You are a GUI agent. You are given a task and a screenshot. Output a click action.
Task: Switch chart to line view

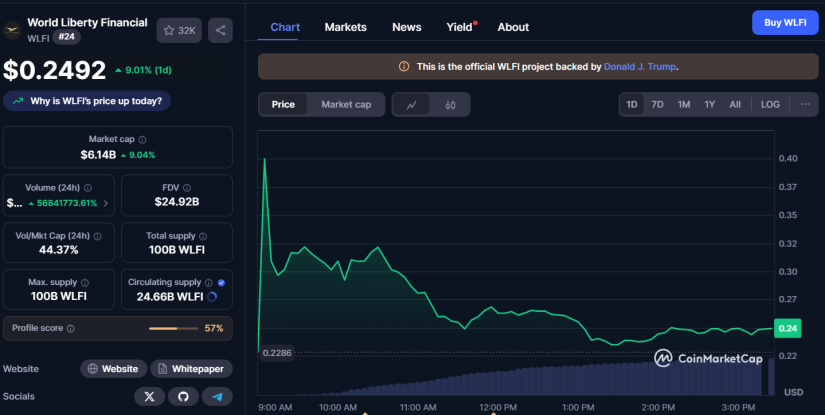(411, 105)
